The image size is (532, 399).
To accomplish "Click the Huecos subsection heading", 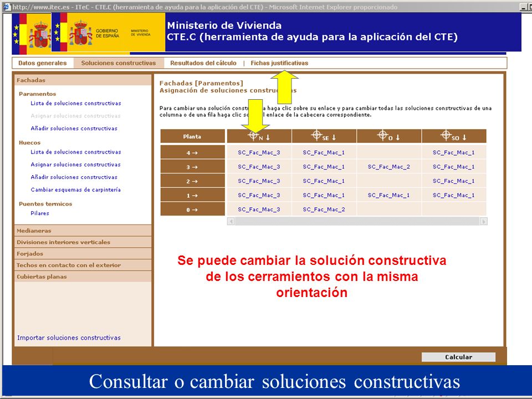I will coord(29,143).
